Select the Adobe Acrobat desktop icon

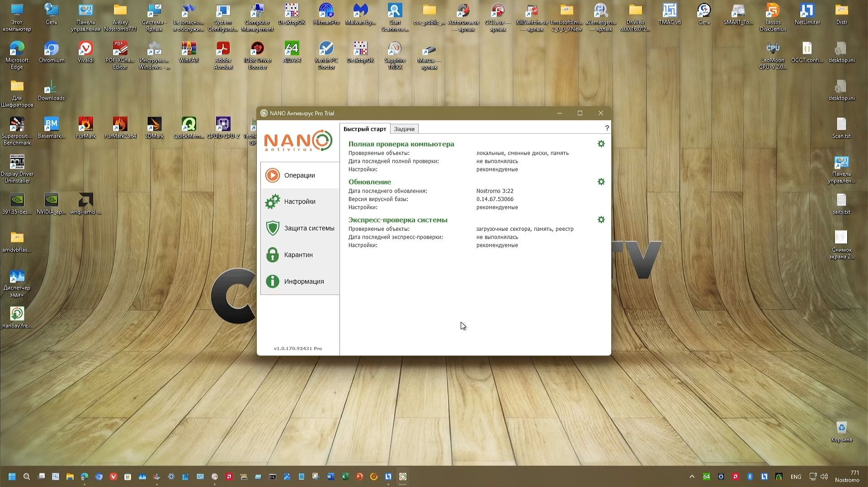[223, 55]
